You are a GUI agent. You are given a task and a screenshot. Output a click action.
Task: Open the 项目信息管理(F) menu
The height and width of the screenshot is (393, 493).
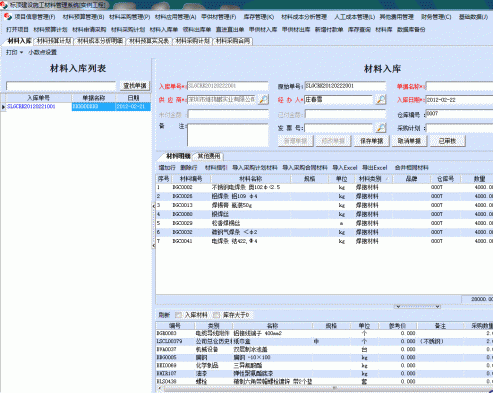point(34,17)
